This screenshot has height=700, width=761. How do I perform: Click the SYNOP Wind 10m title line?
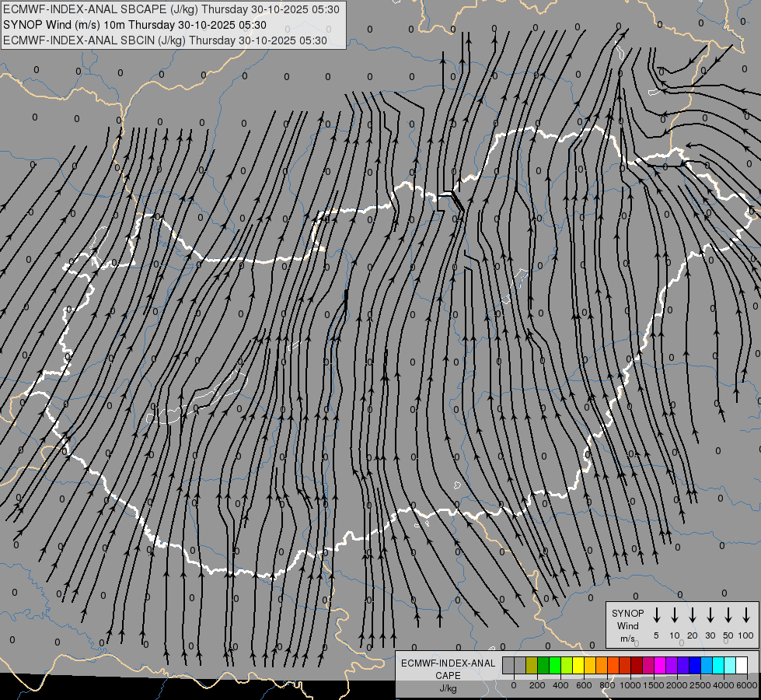[134, 25]
